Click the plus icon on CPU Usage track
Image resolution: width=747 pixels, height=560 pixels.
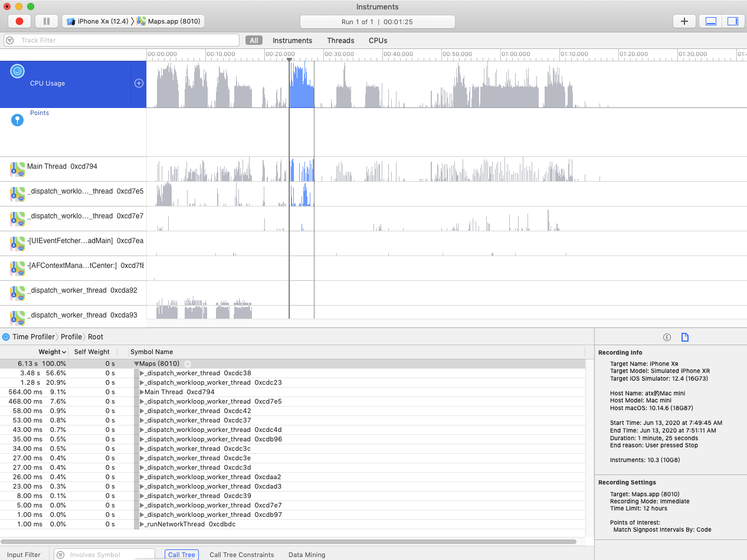[x=139, y=83]
